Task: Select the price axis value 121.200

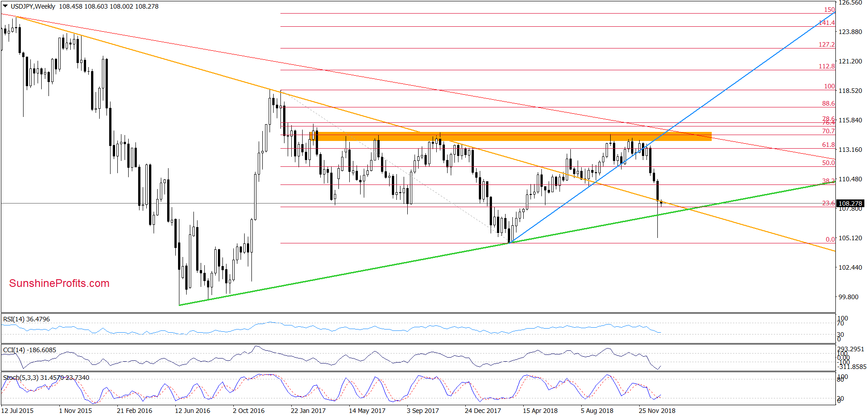Action: click(850, 61)
